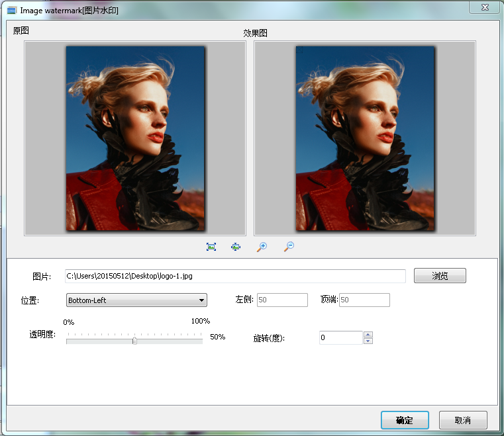Click the slider track near 100% end
504x436 pixels.
coord(199,341)
